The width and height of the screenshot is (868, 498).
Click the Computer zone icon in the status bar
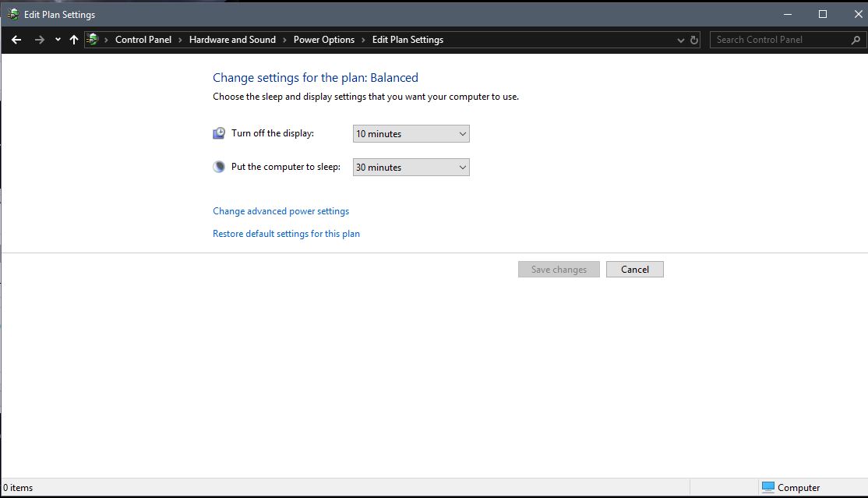pos(768,487)
